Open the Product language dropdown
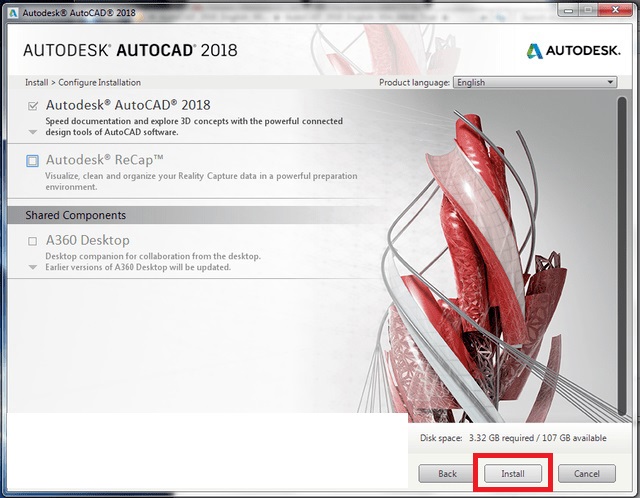This screenshot has width=640, height=498. [535, 82]
